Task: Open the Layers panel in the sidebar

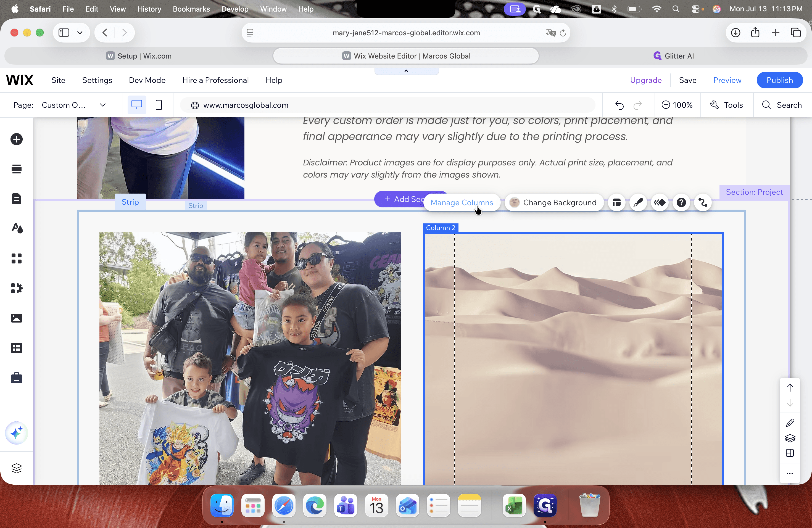Action: tap(16, 468)
